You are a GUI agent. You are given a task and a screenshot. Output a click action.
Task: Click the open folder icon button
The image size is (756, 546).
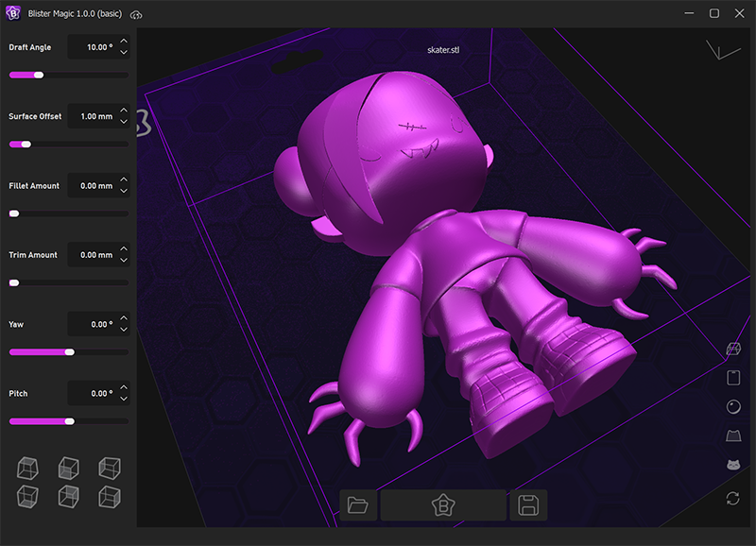357,505
